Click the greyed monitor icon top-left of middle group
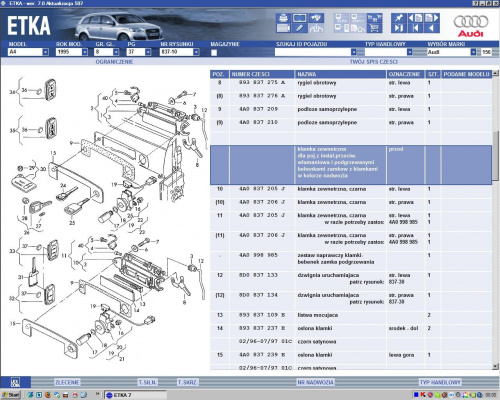Viewport: 500px width, 400px height. (x=342, y=18)
